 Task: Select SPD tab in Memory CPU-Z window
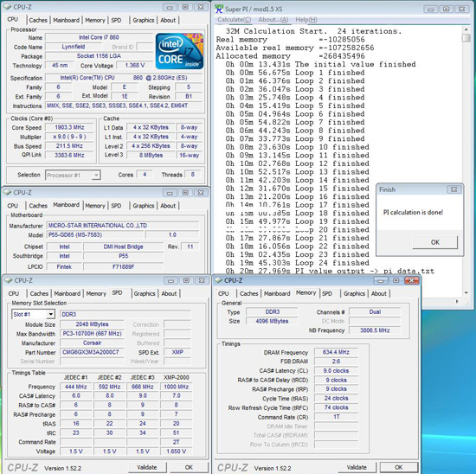click(x=327, y=294)
